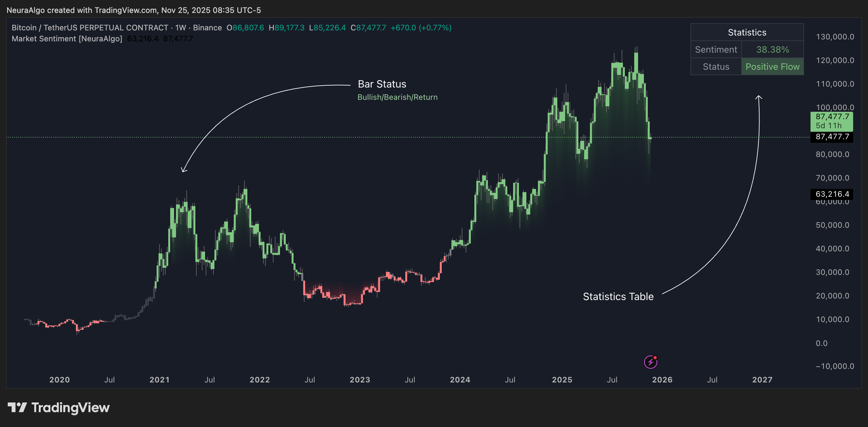Click the purple lightning bolt event icon
Screen dimensions: 868x427
(x=650, y=362)
